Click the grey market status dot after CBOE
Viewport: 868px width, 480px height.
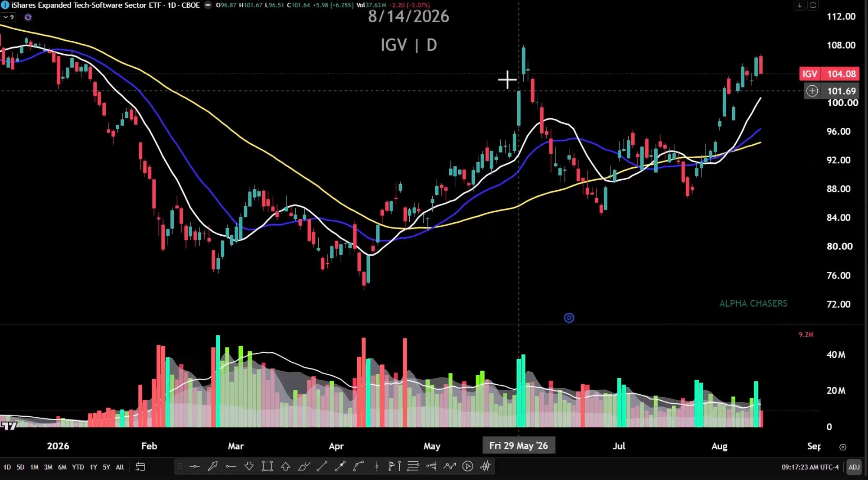(x=208, y=5)
